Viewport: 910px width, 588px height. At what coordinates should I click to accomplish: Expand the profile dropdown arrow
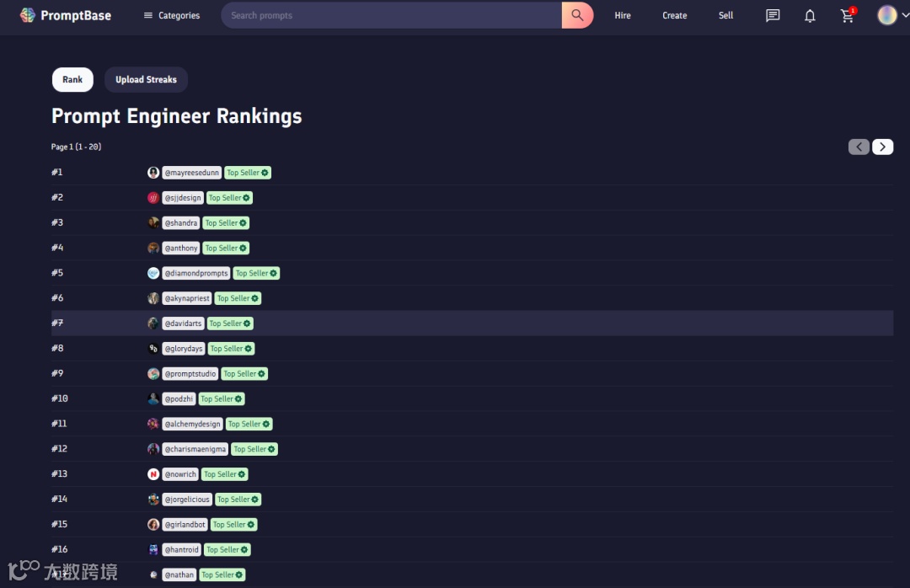(x=905, y=16)
